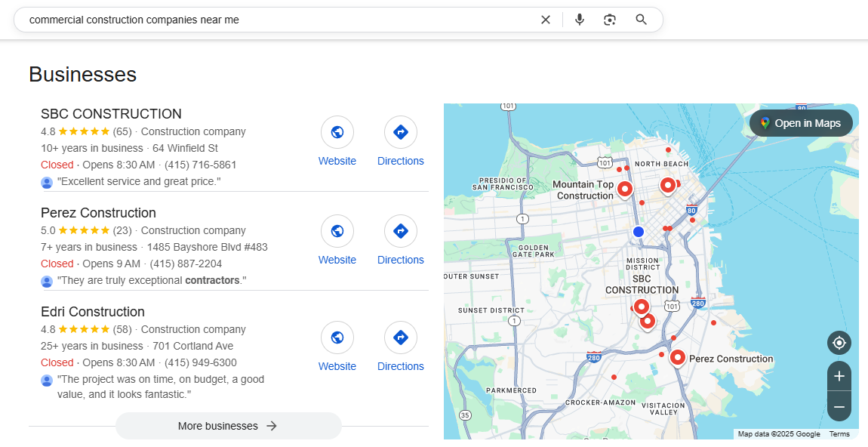Zoom in on the map

(839, 376)
